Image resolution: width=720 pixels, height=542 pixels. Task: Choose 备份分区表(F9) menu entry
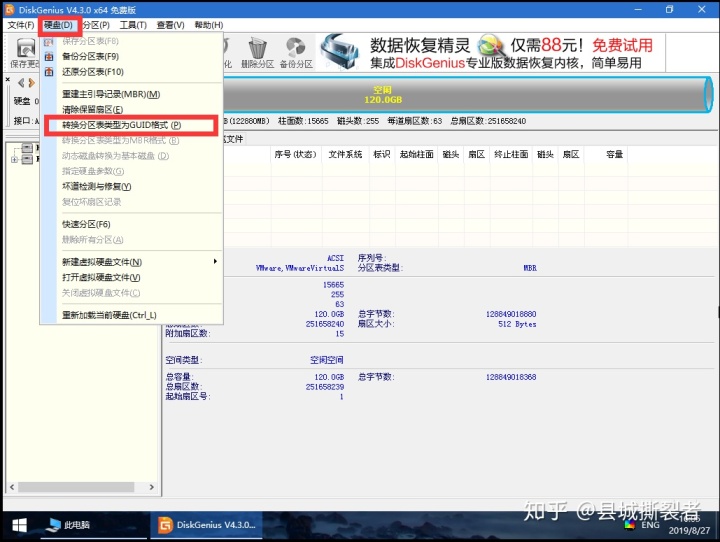(x=132, y=56)
